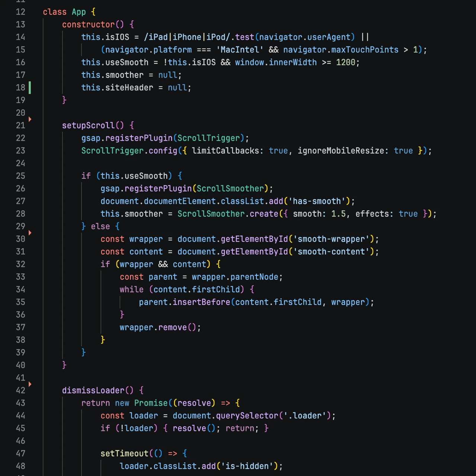Click line number 46 in the gutter

(20, 441)
